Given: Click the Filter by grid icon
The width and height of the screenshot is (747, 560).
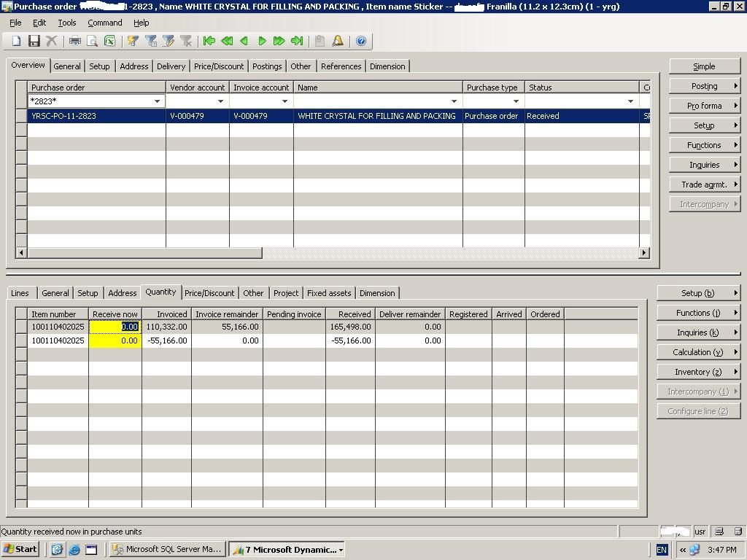Looking at the screenshot, I should pos(150,41).
